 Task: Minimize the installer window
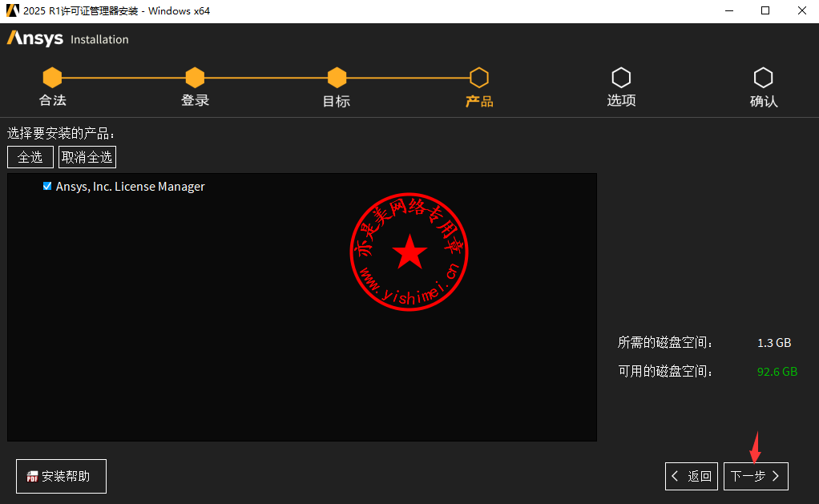click(x=729, y=10)
